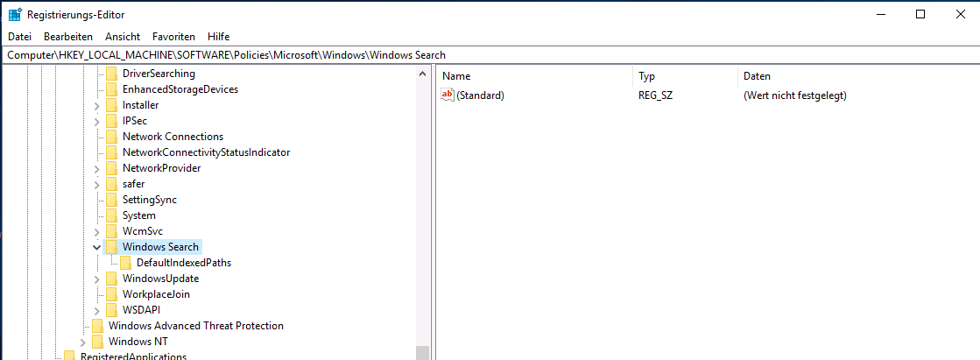This screenshot has height=360, width=980.
Task: Click the Windows NT folder icon
Action: coord(97,342)
